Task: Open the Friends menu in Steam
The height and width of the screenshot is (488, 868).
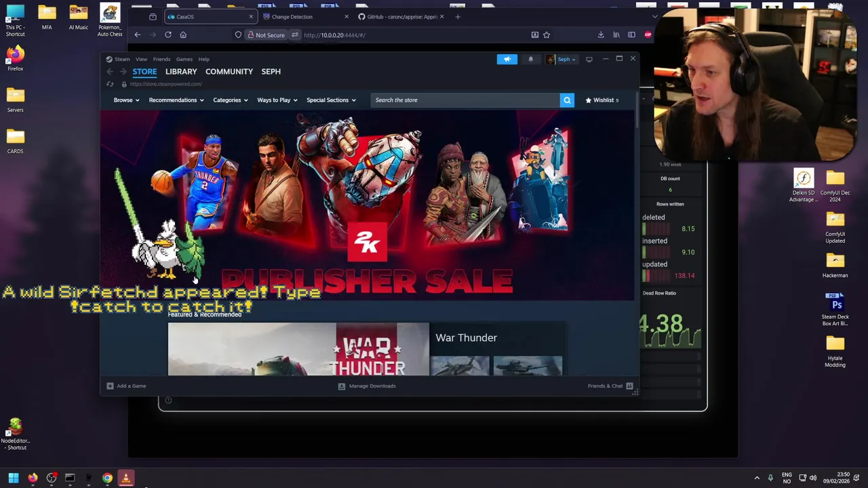Action: click(x=161, y=59)
